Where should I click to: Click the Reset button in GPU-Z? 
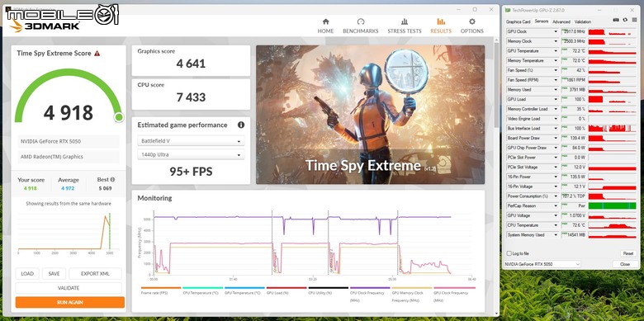click(x=628, y=253)
